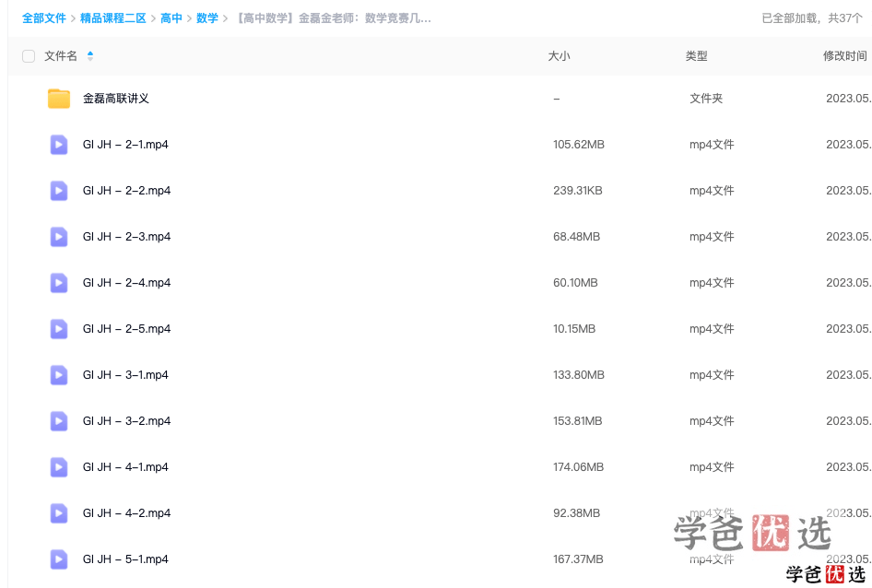This screenshot has height=588, width=872.
Task: Navigate to 精品课程二区 breadcrumb
Action: [x=112, y=18]
